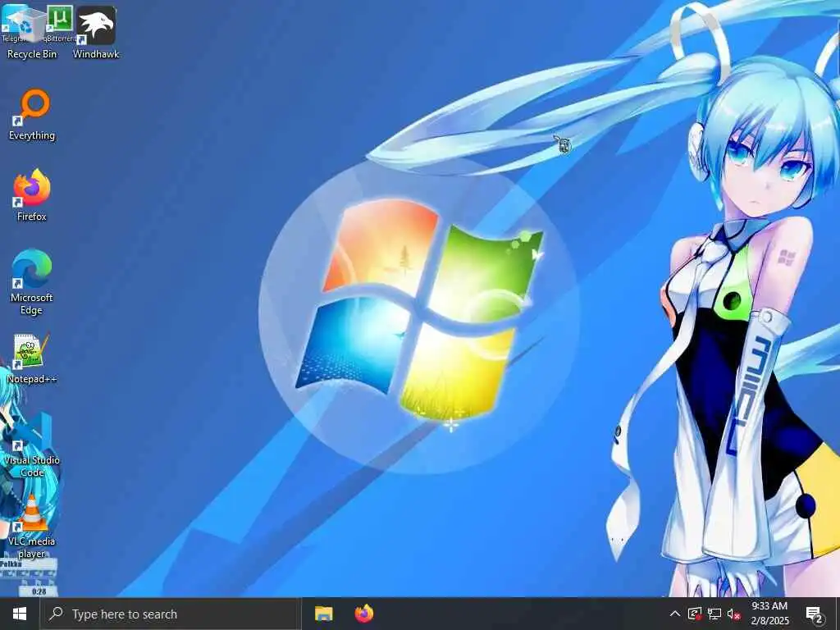Select the Notepad++ desktop shortcut
Screen dimensions: 840x630
pyautogui.click(x=32, y=358)
